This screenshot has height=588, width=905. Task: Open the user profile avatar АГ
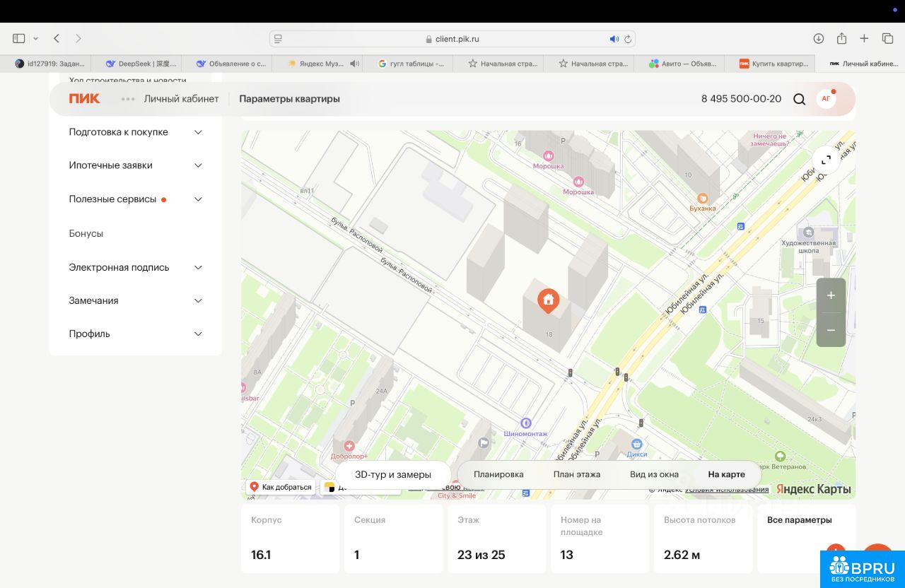826,99
